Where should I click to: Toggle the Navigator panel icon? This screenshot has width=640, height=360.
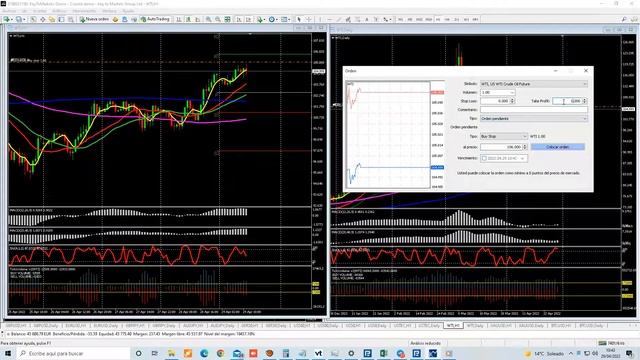pos(52,19)
